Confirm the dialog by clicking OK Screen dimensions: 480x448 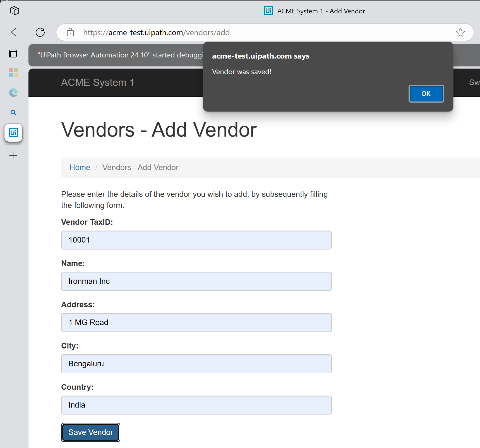coord(426,94)
